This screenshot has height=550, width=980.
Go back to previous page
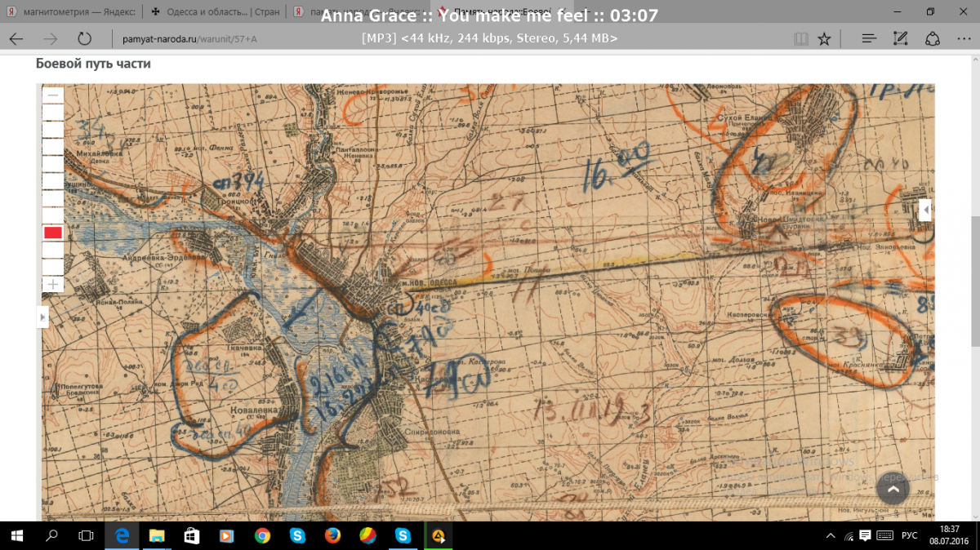pyautogui.click(x=16, y=38)
